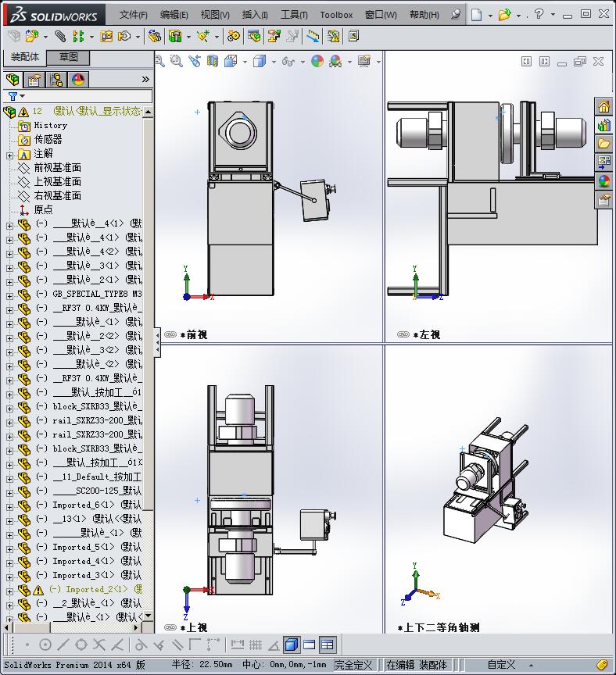Open the Display Style dropdown arrow
Image resolution: width=616 pixels, height=675 pixels.
point(274,62)
